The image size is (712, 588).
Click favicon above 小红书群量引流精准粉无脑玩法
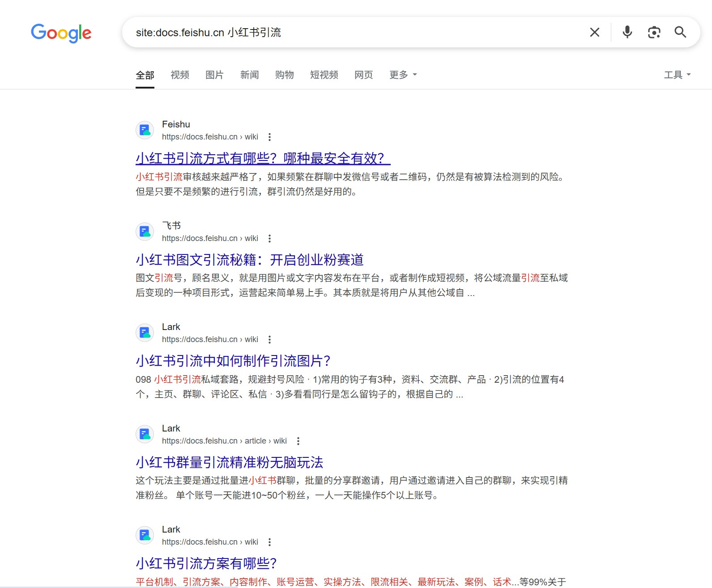tap(145, 434)
